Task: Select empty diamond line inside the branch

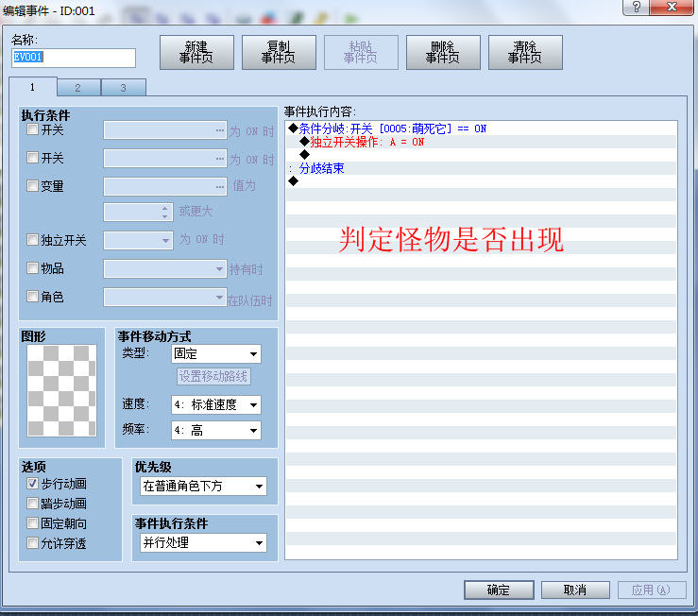Action: coord(481,155)
